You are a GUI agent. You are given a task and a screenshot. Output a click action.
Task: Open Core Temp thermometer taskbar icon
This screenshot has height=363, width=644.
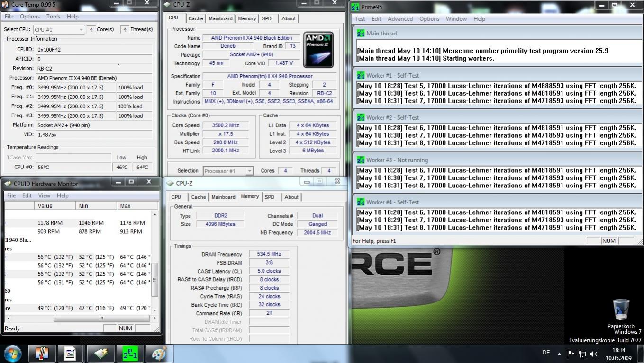42,354
